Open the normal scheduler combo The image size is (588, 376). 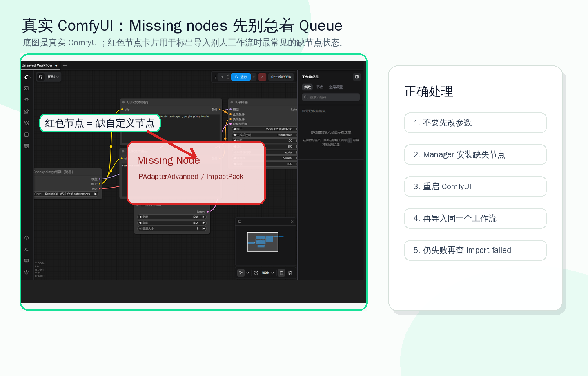pyautogui.click(x=281, y=158)
